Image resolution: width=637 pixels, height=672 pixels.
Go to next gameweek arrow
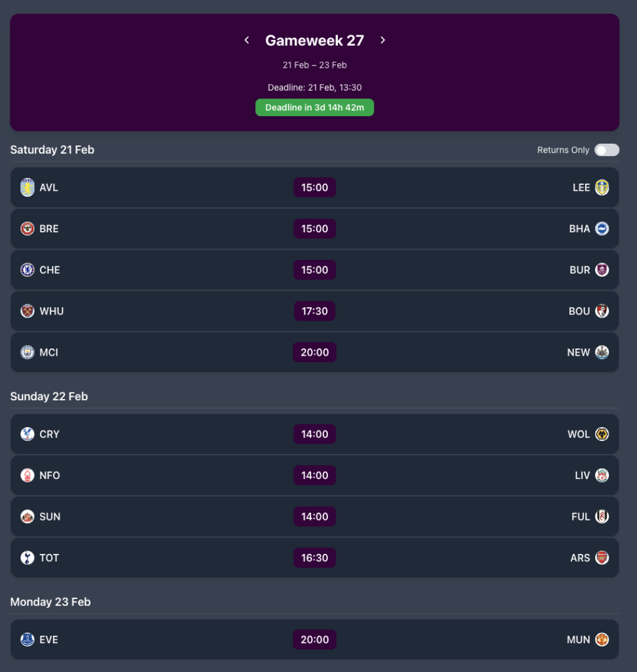tap(383, 41)
